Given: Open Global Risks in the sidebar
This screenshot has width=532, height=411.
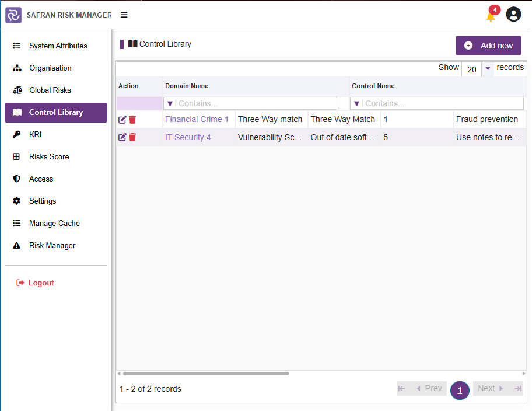Looking at the screenshot, I should (x=56, y=90).
